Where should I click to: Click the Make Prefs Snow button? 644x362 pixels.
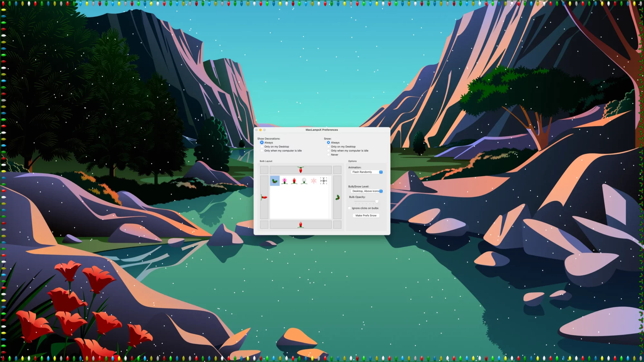coord(366,216)
